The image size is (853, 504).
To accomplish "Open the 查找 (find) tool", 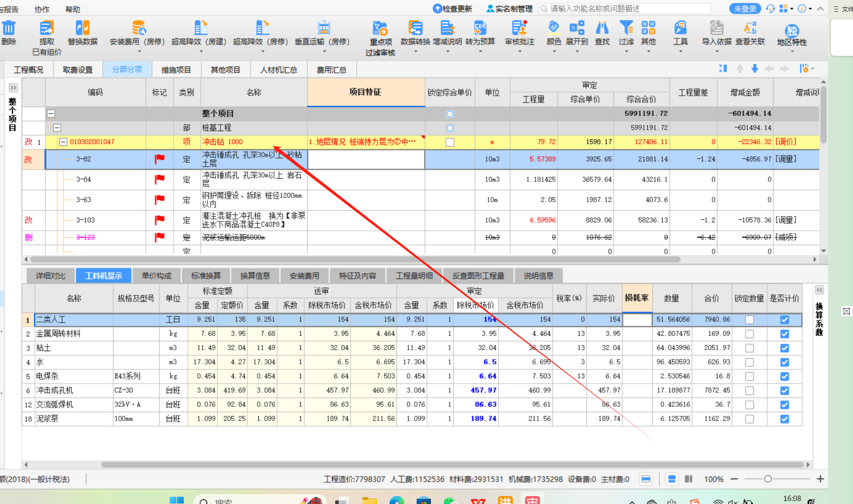I will pos(602,33).
